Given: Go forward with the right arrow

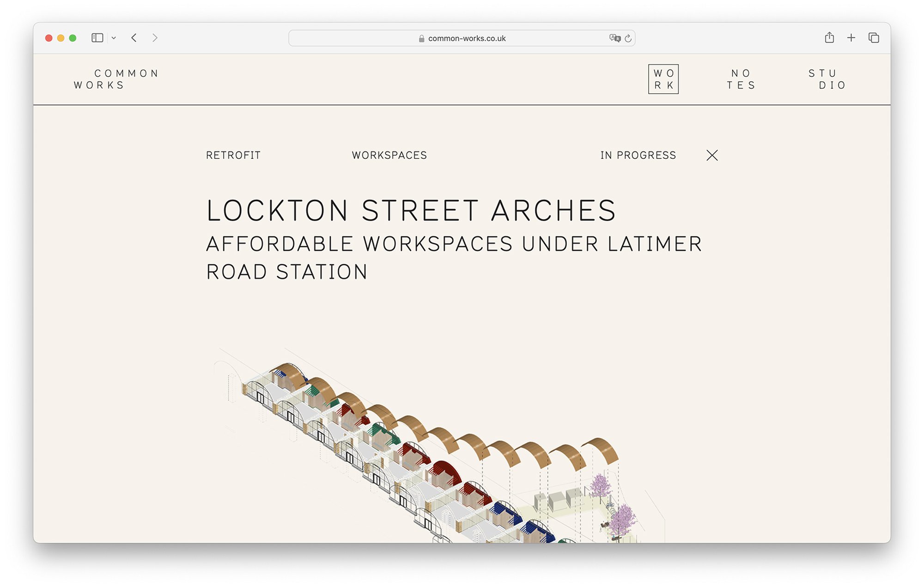Looking at the screenshot, I should tap(155, 38).
